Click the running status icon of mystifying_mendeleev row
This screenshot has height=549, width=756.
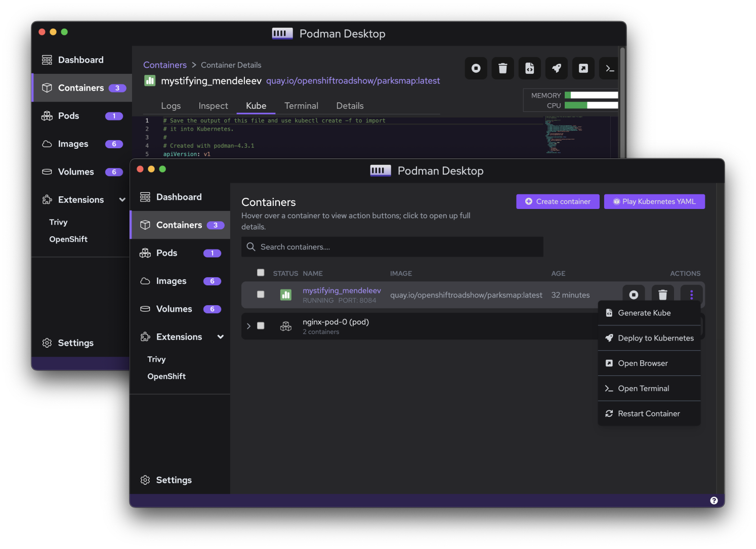point(286,294)
